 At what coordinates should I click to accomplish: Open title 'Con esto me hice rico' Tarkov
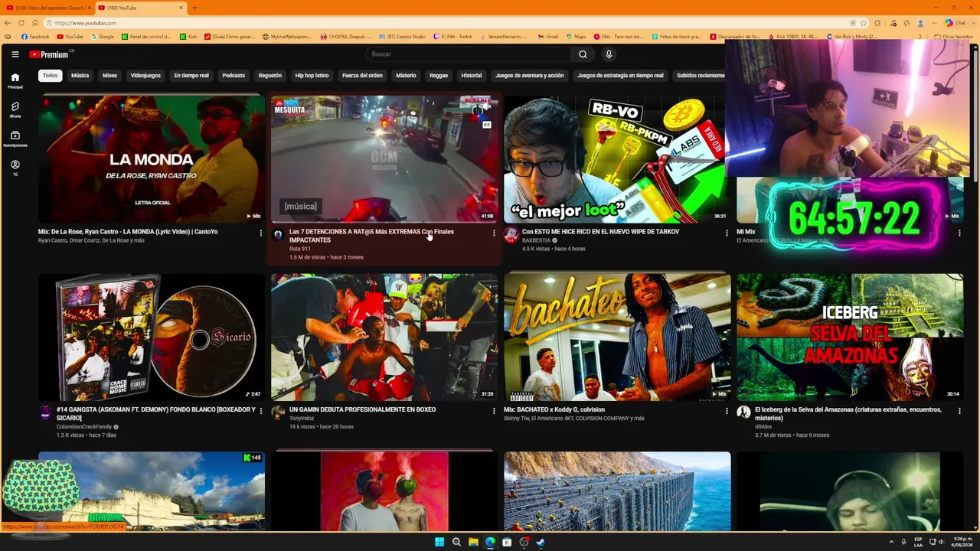601,232
